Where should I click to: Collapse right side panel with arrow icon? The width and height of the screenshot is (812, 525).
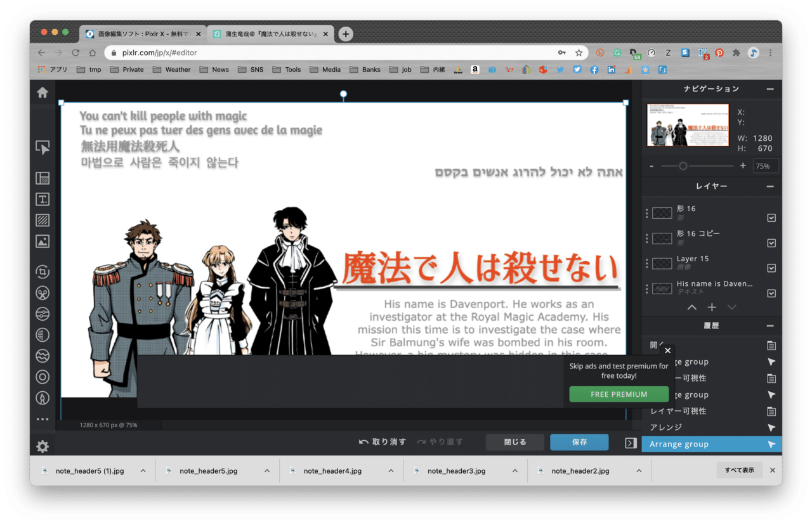631,443
